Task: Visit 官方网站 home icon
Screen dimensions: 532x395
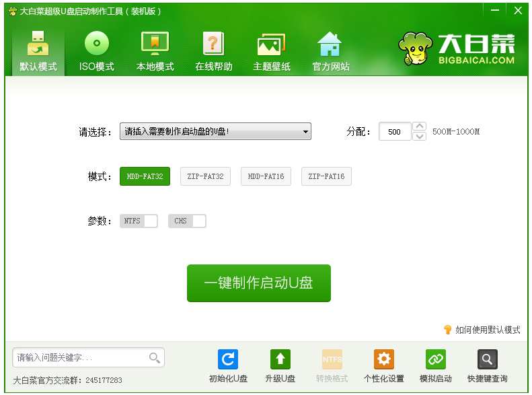Action: click(x=330, y=51)
